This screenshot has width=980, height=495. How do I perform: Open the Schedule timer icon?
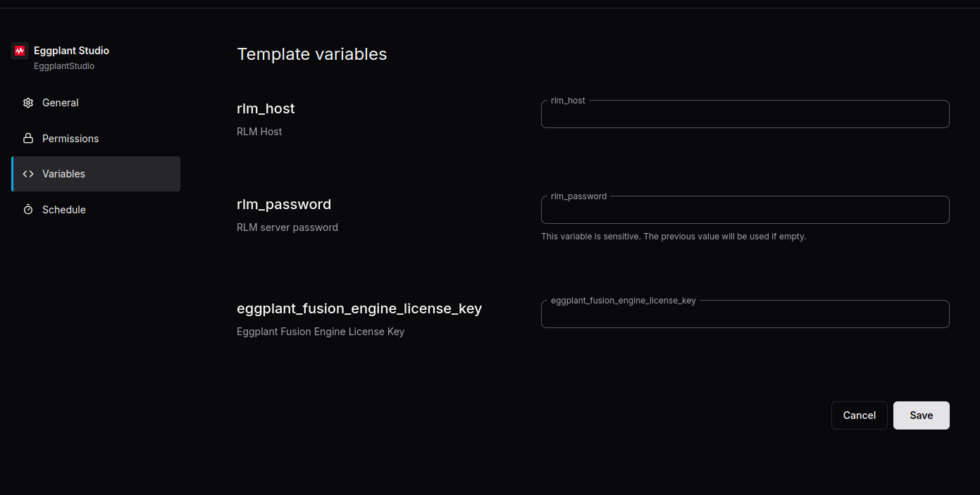(x=28, y=209)
